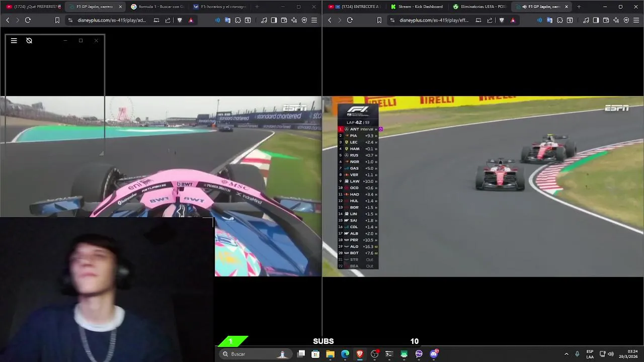Open Microsoft Edge from the taskbar

coord(345,354)
